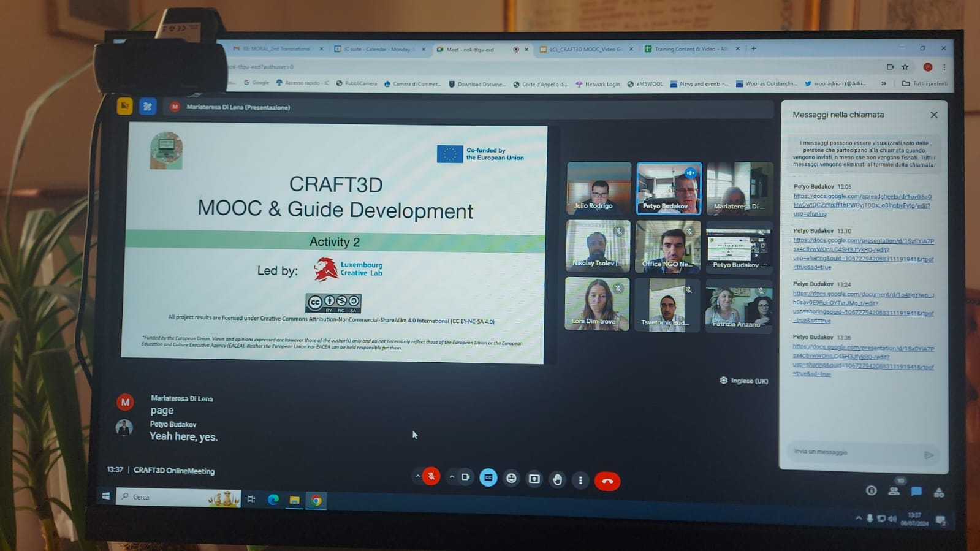The image size is (980, 551).
Task: Open Camera di Commer... bookmark
Action: coord(412,84)
